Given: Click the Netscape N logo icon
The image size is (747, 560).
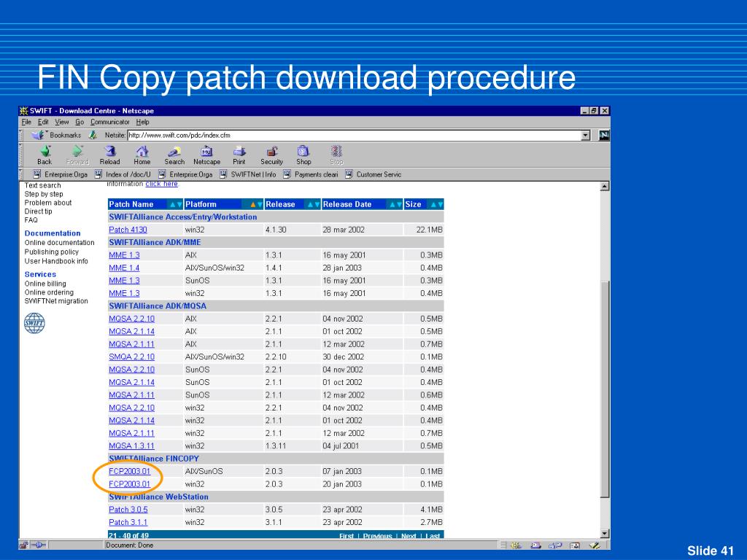Looking at the screenshot, I should pyautogui.click(x=603, y=135).
